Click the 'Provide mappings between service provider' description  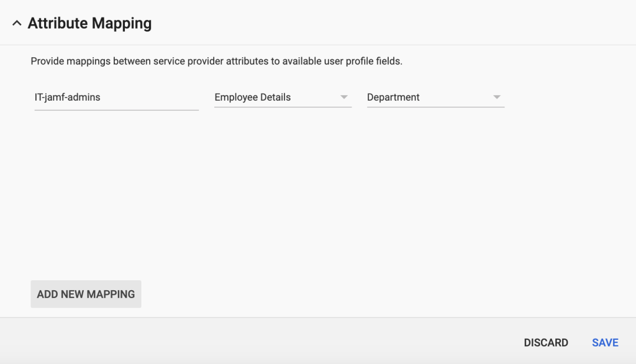click(x=216, y=61)
